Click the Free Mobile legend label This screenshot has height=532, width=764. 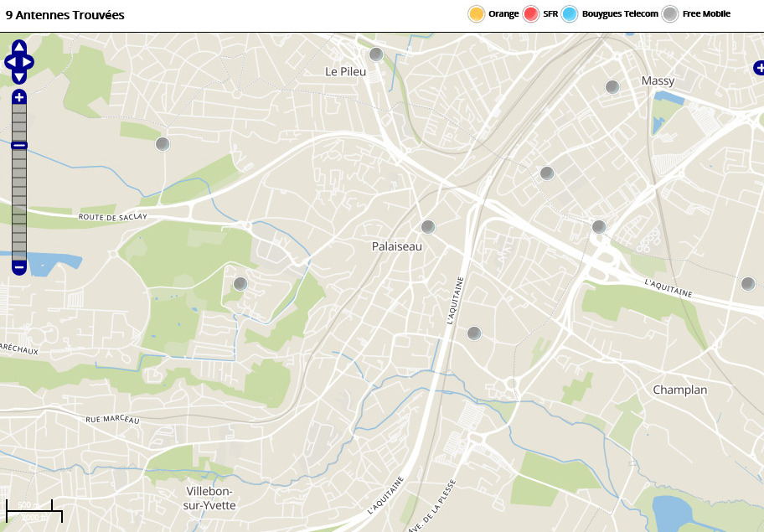(x=706, y=14)
